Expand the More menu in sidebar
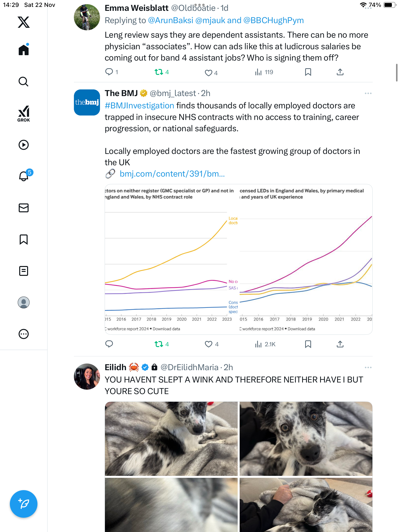Viewport: 399px width, 532px height. [24, 334]
